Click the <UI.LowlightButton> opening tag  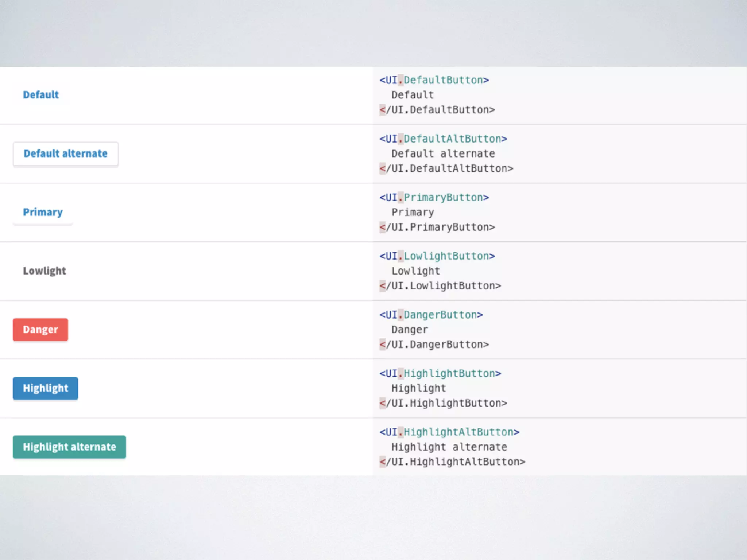[437, 256]
